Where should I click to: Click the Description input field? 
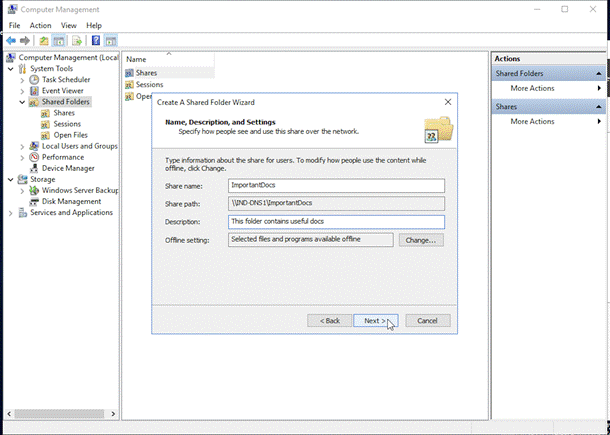point(336,222)
